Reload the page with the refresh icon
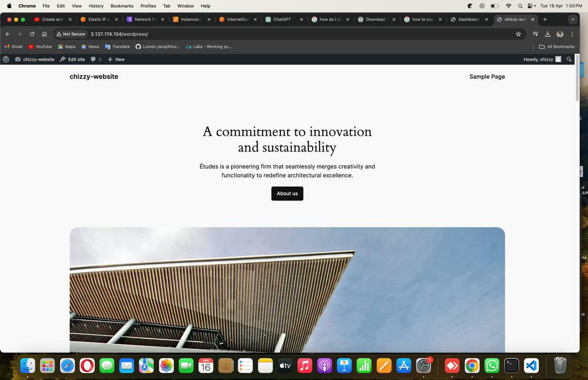Screen dimensions: 588x380 tap(32, 34)
